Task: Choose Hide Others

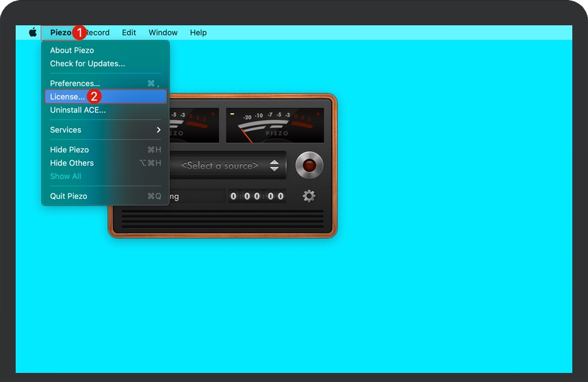Action: 106,163
